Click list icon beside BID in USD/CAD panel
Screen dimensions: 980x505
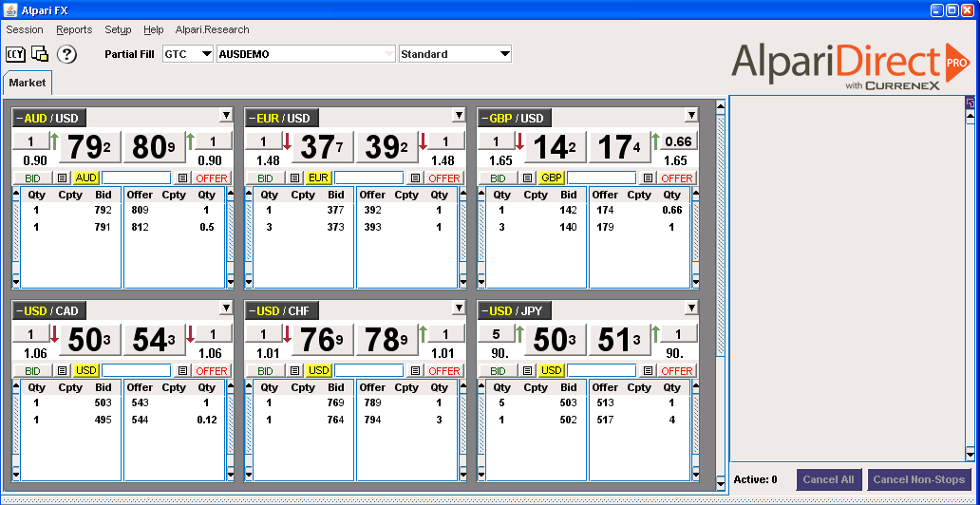pyautogui.click(x=62, y=370)
